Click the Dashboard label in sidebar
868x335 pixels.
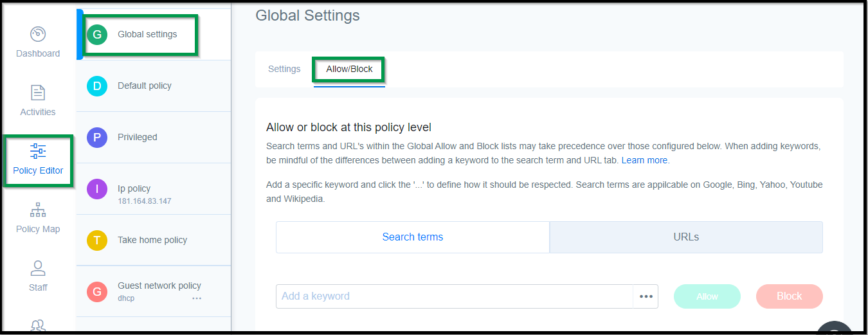click(38, 53)
